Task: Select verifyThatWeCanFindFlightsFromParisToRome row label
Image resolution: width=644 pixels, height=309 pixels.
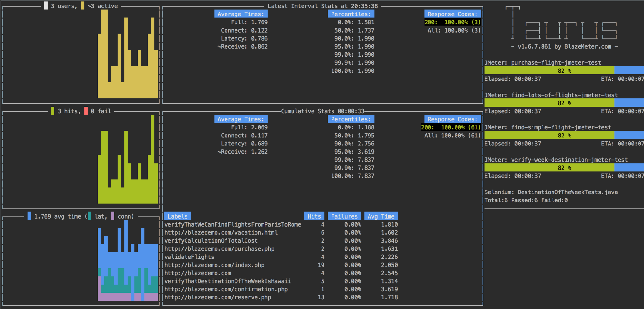Action: 233,224
